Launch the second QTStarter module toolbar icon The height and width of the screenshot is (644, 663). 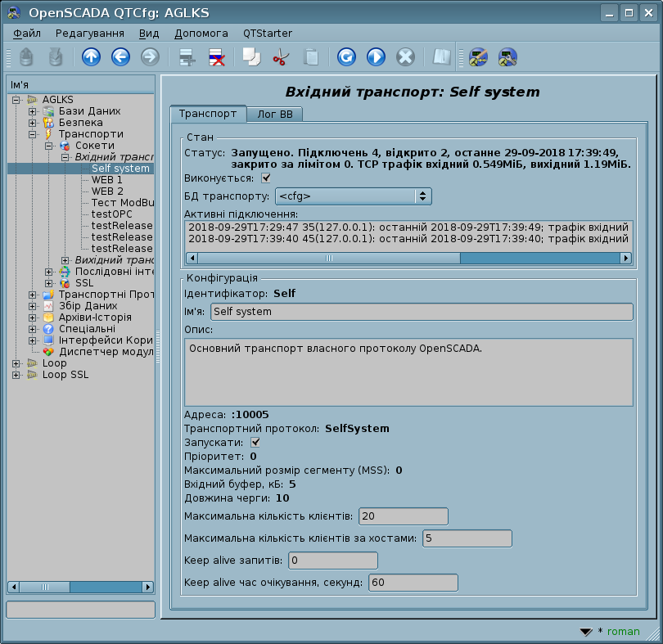pyautogui.click(x=507, y=57)
